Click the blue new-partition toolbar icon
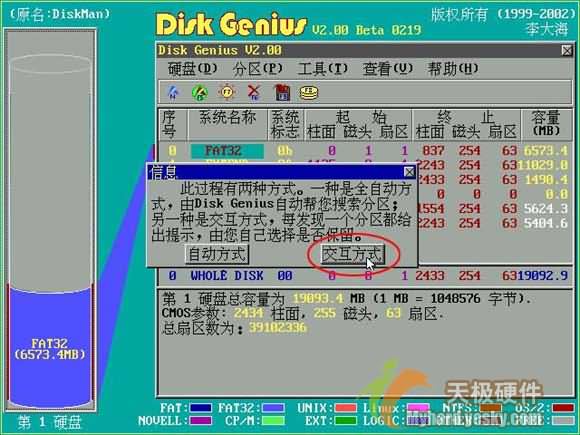The width and height of the screenshot is (580, 435). click(x=173, y=92)
